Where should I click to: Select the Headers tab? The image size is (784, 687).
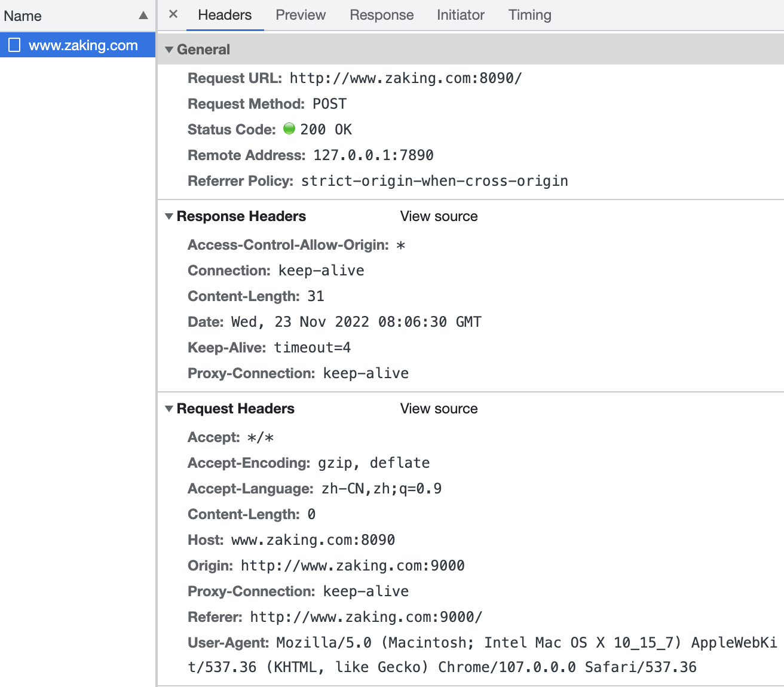[225, 15]
